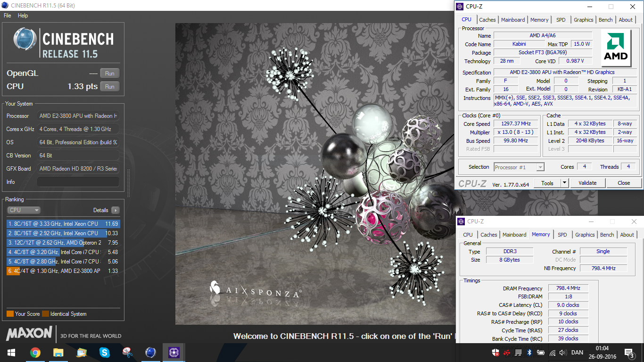
Task: Expand ranking Details with the arrow
Action: [115, 210]
